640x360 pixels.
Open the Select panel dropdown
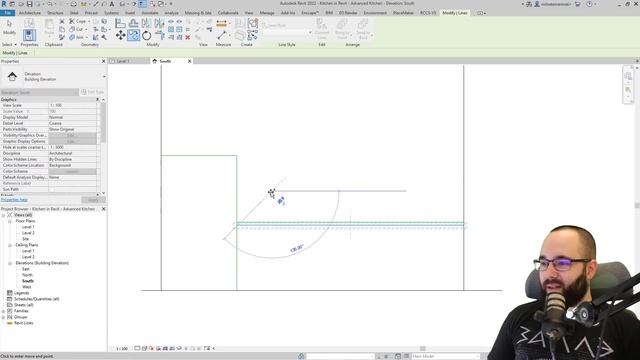coord(9,44)
